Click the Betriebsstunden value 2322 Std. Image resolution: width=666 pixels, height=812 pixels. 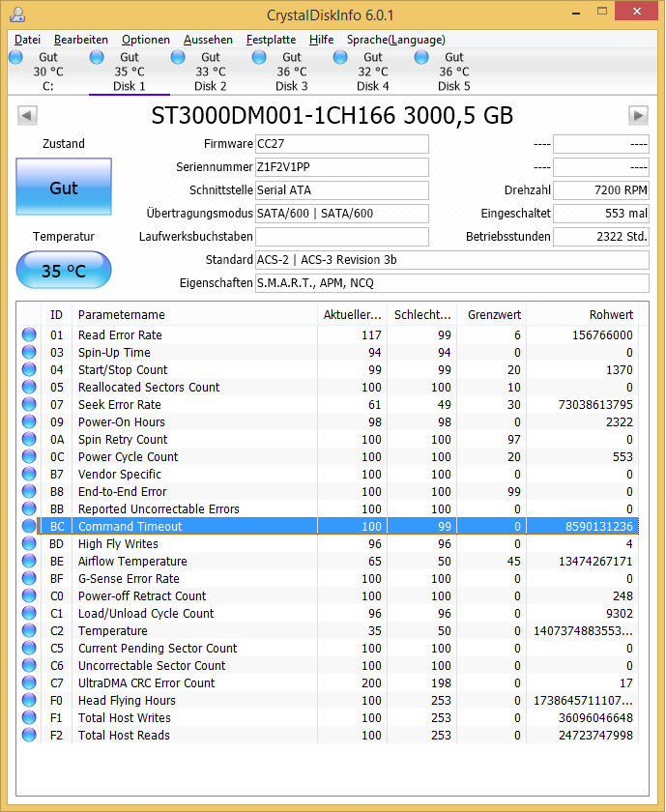click(600, 237)
